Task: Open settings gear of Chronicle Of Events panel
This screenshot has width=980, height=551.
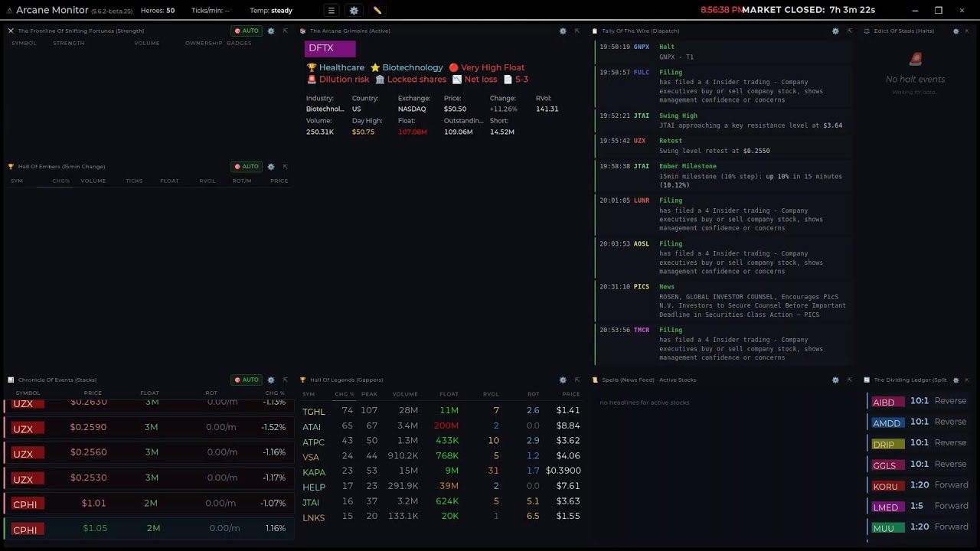Action: (x=271, y=380)
